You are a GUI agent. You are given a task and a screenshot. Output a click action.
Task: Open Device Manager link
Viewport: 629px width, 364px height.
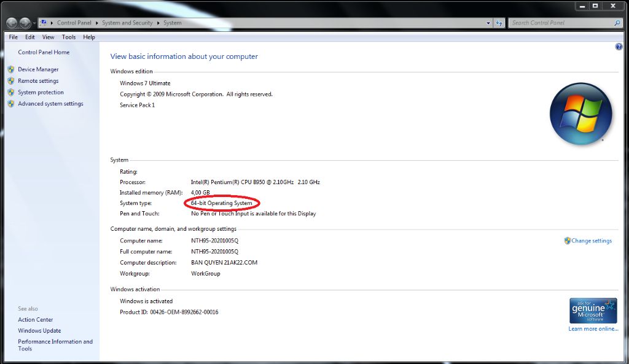[x=38, y=69]
